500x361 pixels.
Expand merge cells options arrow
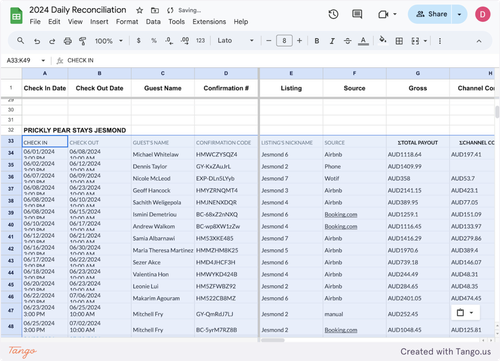click(x=425, y=41)
